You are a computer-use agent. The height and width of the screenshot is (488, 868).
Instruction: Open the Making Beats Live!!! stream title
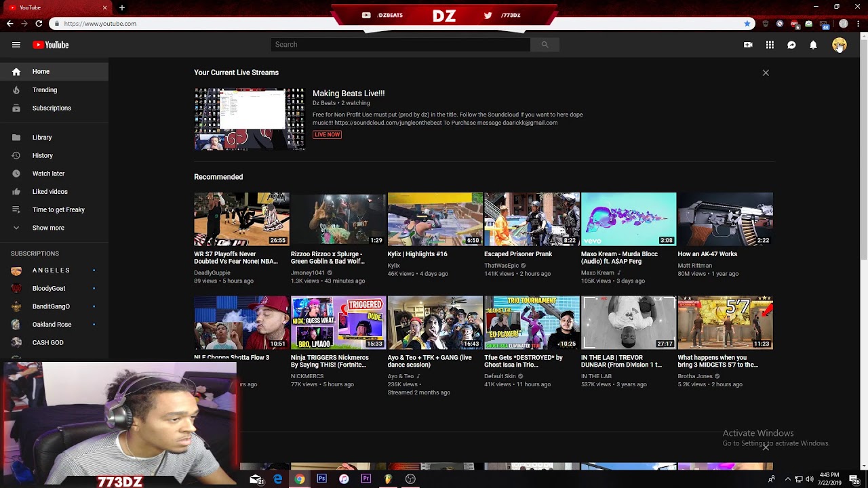point(349,94)
